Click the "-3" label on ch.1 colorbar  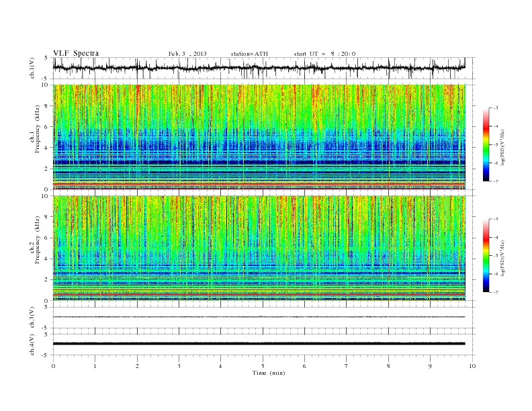coord(496,108)
